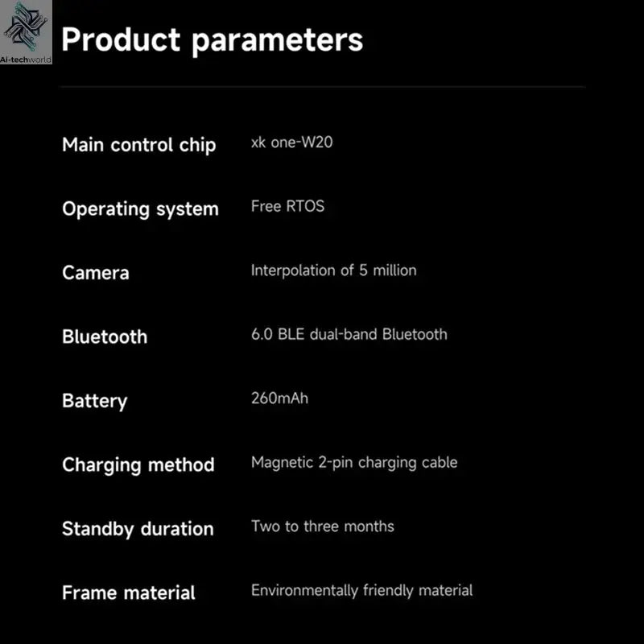Click the Two to three months text
Image resolution: width=644 pixels, height=644 pixels.
tap(322, 526)
